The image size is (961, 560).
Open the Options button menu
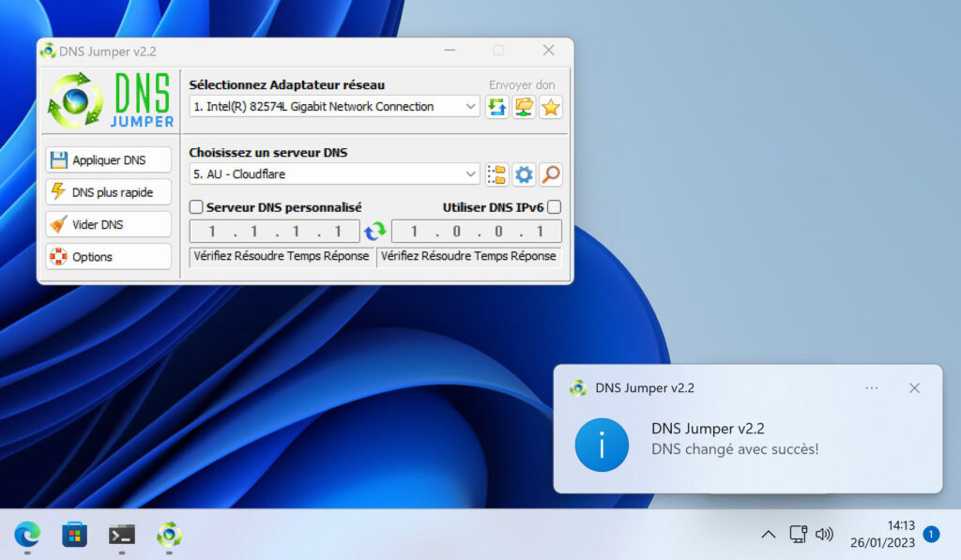coord(109,257)
